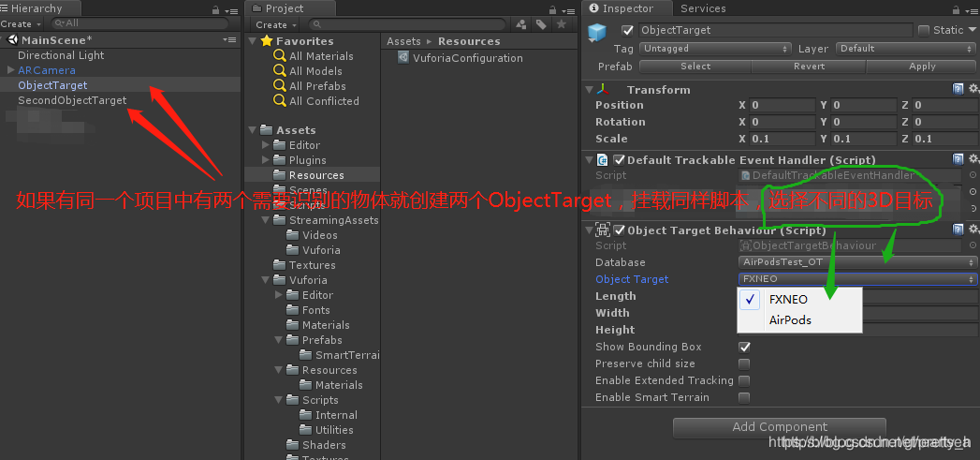Image resolution: width=980 pixels, height=460 pixels.
Task: Open the Layer dropdown showing Default
Action: click(x=906, y=49)
